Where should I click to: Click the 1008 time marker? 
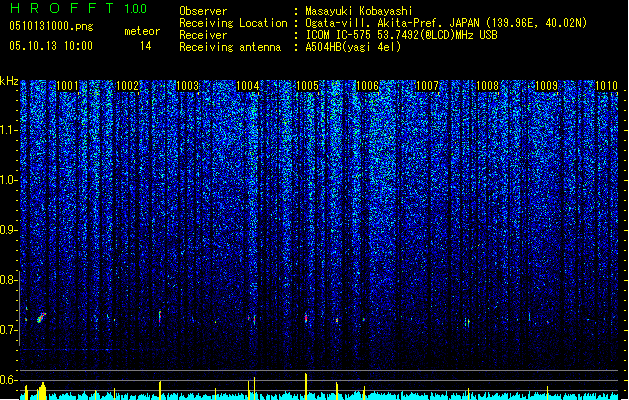[487, 86]
